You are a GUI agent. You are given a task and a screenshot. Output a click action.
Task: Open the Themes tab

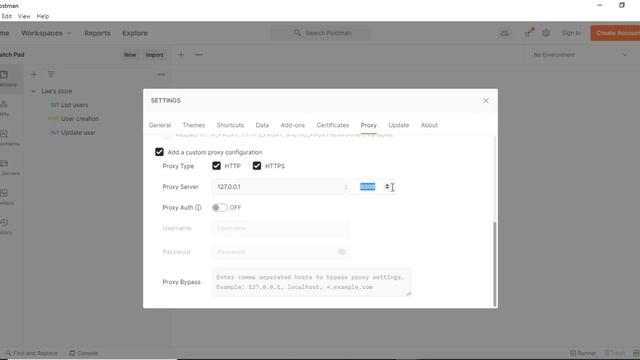(193, 125)
